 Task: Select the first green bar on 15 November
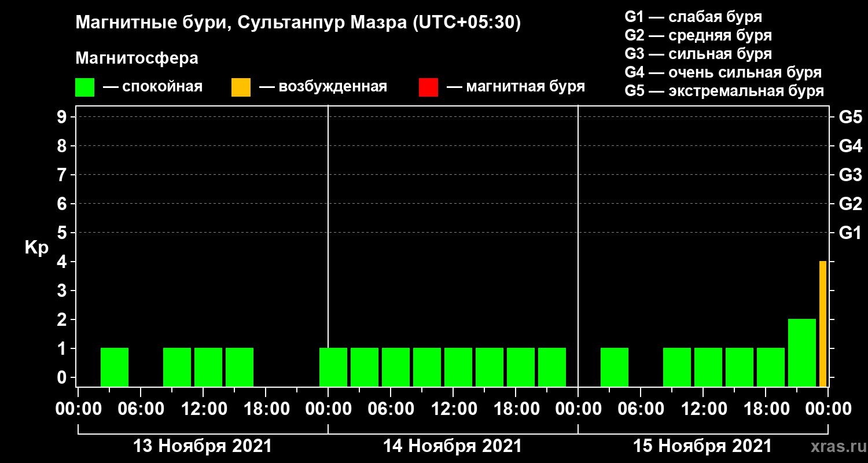coord(615,367)
